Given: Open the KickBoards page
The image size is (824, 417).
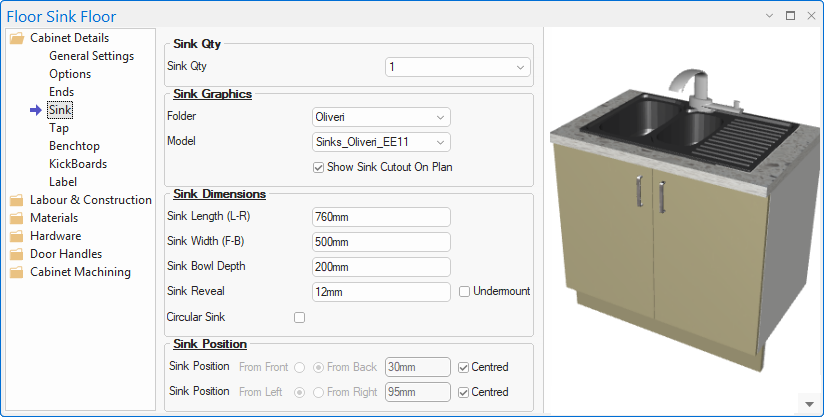Looking at the screenshot, I should click(x=78, y=164).
